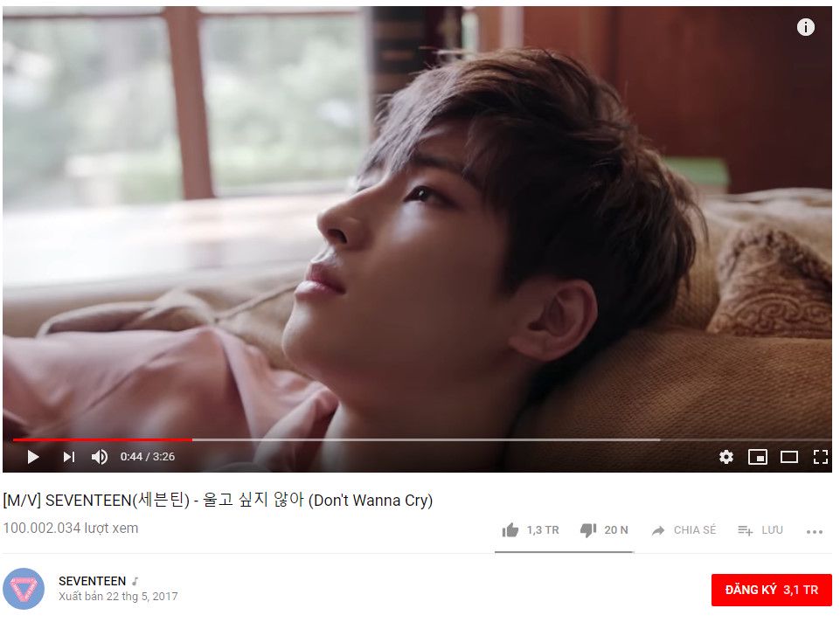Open the info card icon
Image resolution: width=840 pixels, height=622 pixels.
[805, 27]
